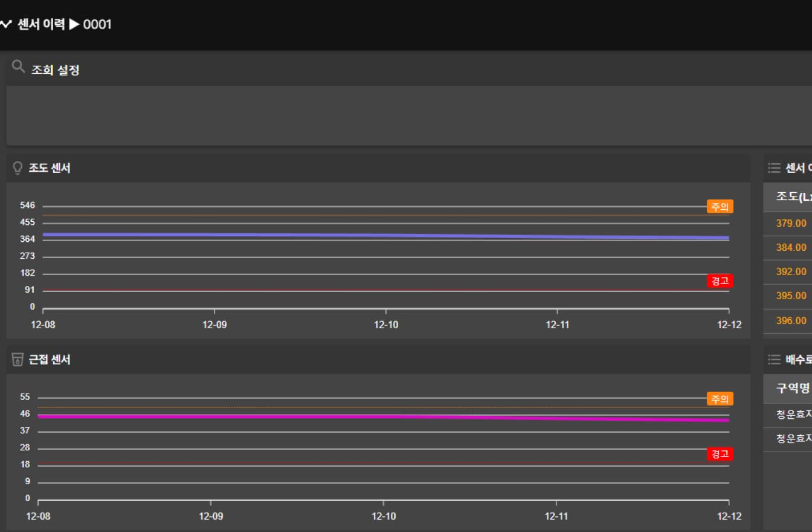Viewport: 812px width, 532px height.
Task: Select the 396.00 illuminance row
Action: click(791, 320)
